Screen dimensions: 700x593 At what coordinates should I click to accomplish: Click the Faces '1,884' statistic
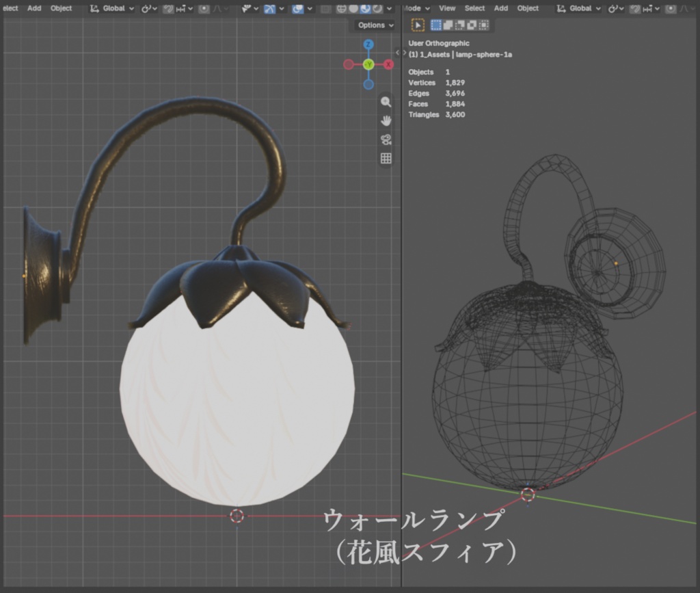coord(455,104)
